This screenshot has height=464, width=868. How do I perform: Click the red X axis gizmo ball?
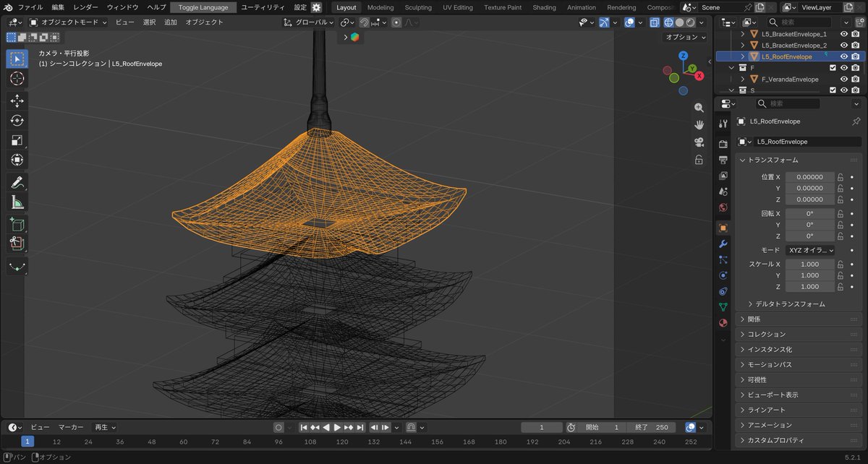tap(700, 76)
